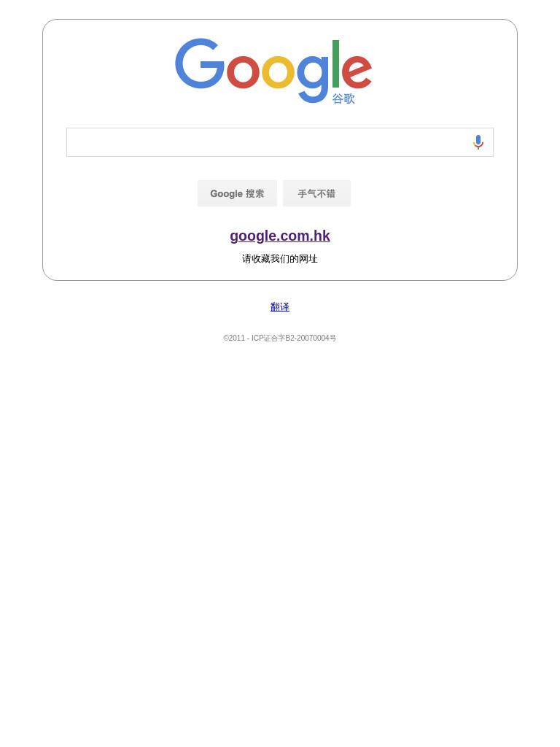Click the blue 谷歌 characters under logo

343,98
